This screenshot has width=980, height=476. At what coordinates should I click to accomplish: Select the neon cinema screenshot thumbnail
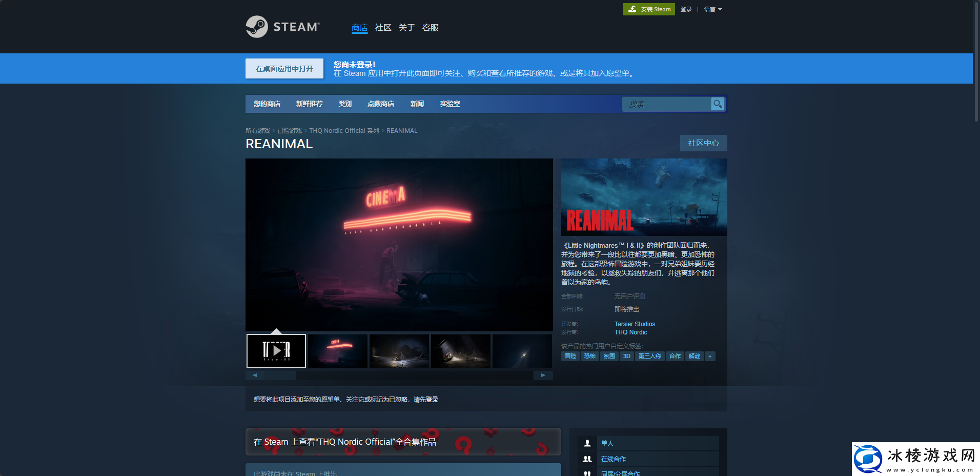click(338, 351)
